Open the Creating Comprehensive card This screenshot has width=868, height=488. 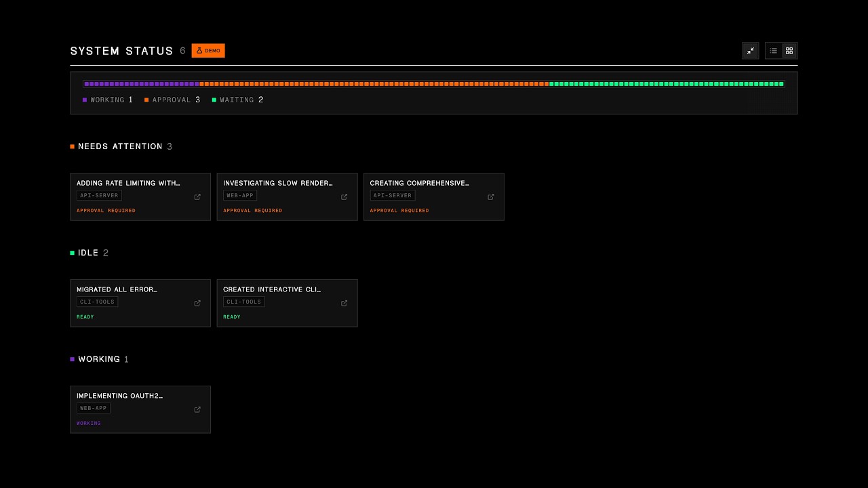[x=434, y=197]
